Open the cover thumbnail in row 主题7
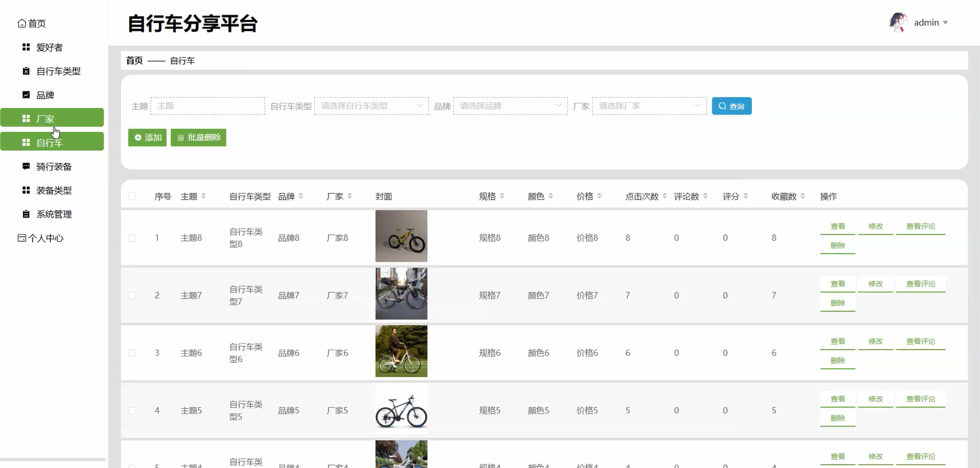Viewport: 980px width, 468px height. coord(401,294)
